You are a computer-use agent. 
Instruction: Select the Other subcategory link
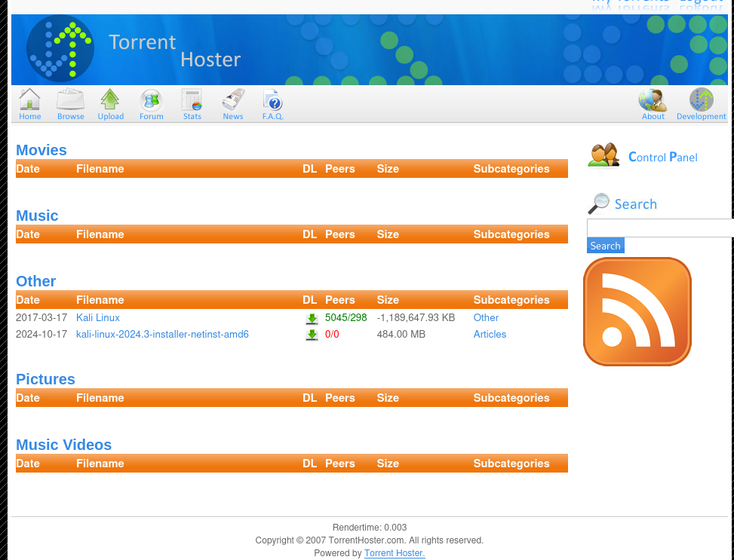pos(486,317)
